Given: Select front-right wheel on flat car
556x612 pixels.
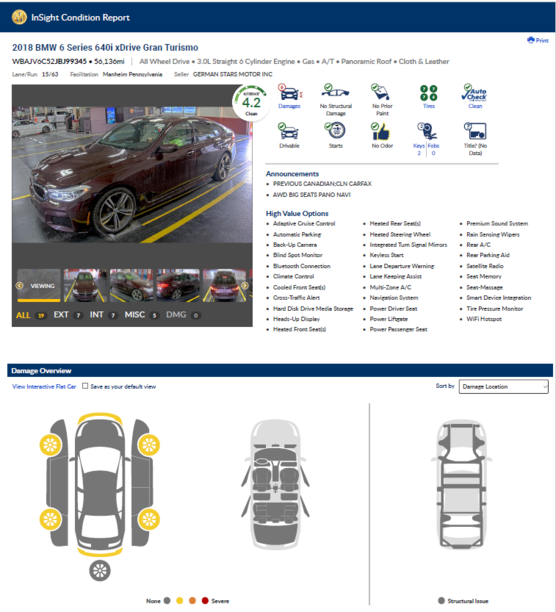Looking at the screenshot, I should [149, 445].
